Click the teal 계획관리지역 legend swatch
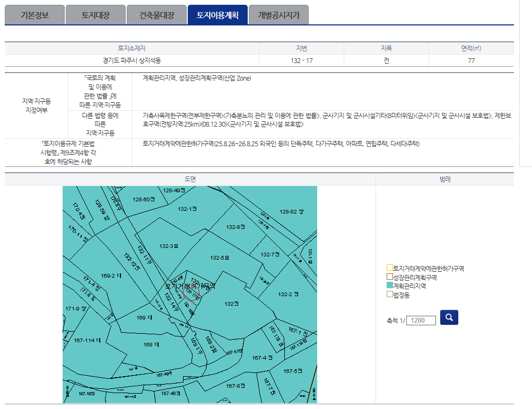 point(390,286)
